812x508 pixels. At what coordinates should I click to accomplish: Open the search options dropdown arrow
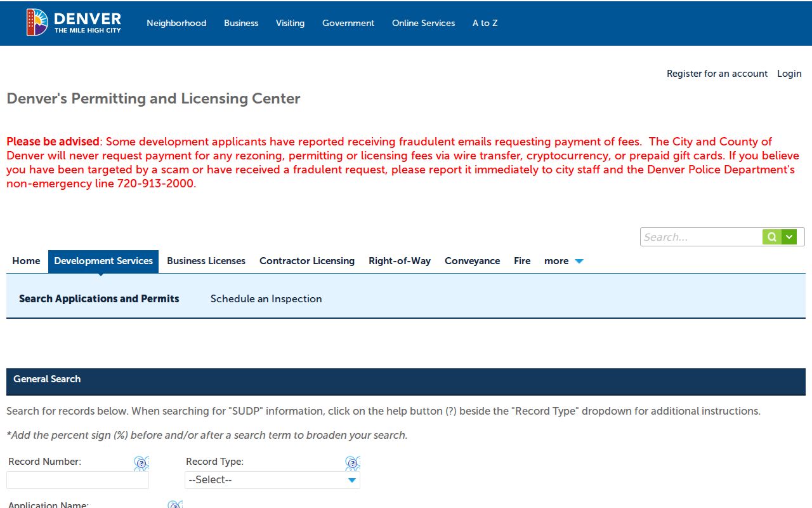[789, 237]
